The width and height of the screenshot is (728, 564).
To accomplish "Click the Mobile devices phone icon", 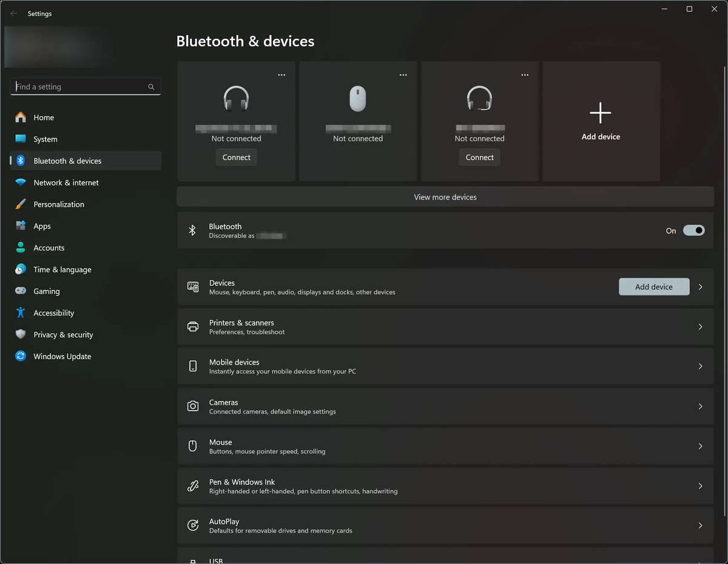I will [x=193, y=366].
